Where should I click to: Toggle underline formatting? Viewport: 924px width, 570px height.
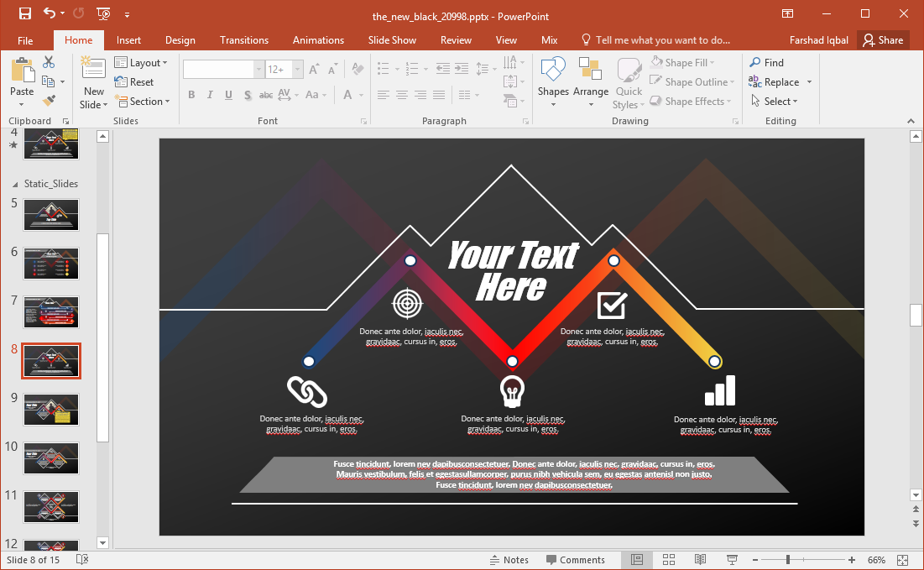pos(228,95)
